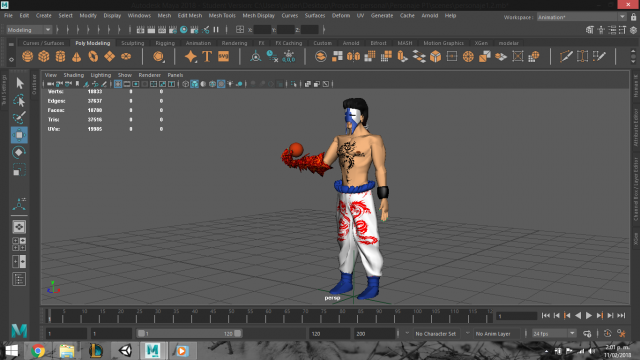The image size is (640, 360).
Task: Toggle wireframe display in panel toolbar
Action: point(186,84)
